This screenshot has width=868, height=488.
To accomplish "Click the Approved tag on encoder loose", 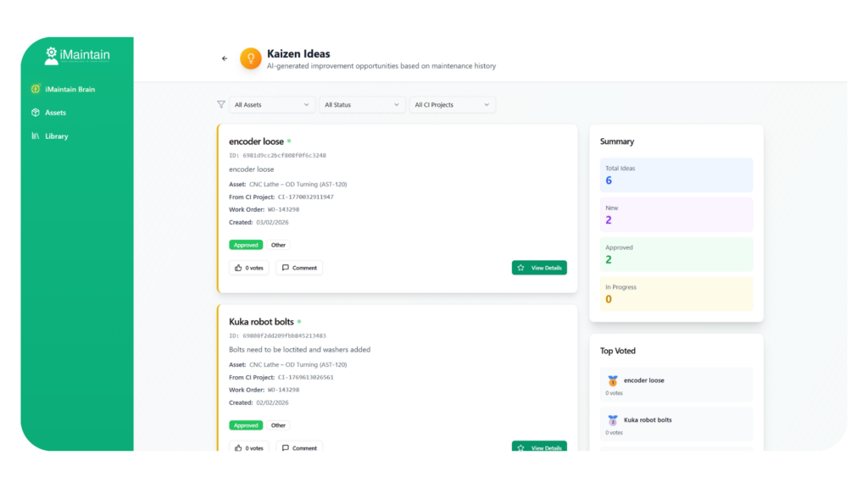I will click(x=246, y=245).
